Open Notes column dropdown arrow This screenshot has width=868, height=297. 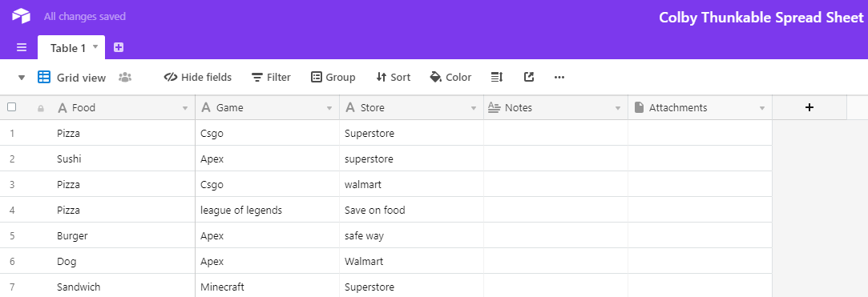[x=618, y=108]
